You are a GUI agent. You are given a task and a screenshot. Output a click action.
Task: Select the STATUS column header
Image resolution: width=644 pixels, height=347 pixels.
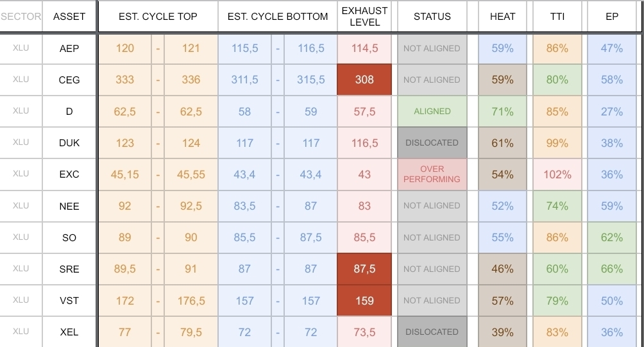point(432,17)
